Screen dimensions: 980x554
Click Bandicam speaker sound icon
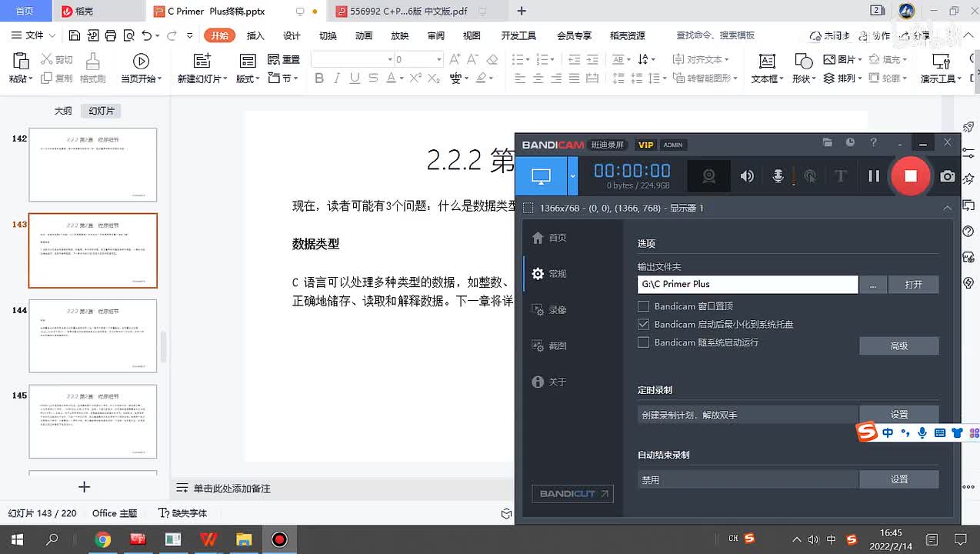(x=747, y=176)
